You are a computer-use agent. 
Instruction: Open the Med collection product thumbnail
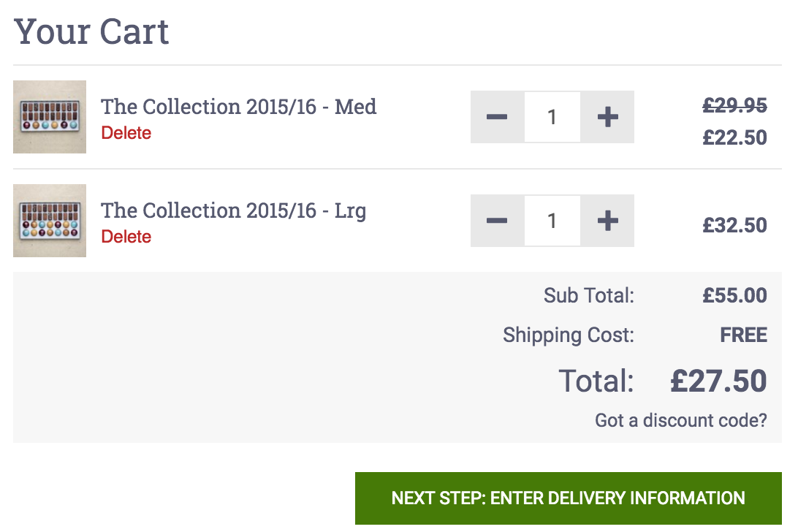pyautogui.click(x=50, y=117)
